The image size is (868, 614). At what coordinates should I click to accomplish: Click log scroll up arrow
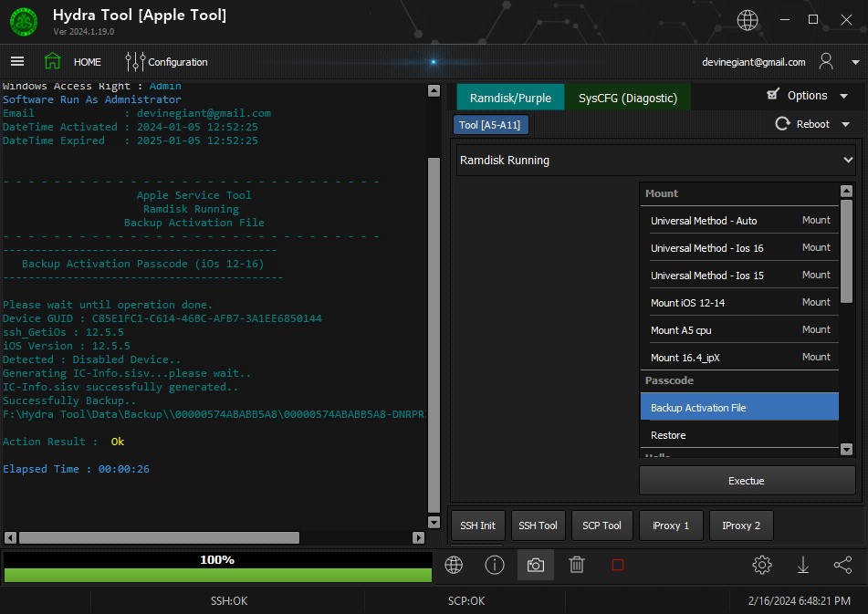(x=434, y=90)
